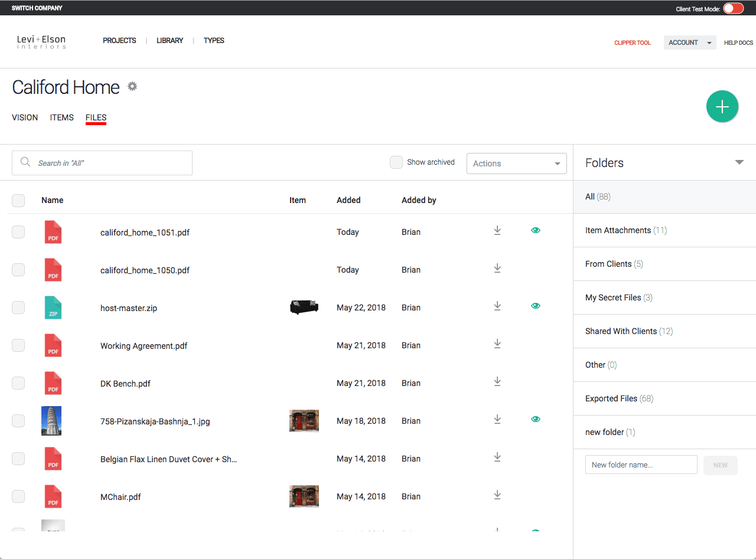Open the Library menu

point(170,41)
